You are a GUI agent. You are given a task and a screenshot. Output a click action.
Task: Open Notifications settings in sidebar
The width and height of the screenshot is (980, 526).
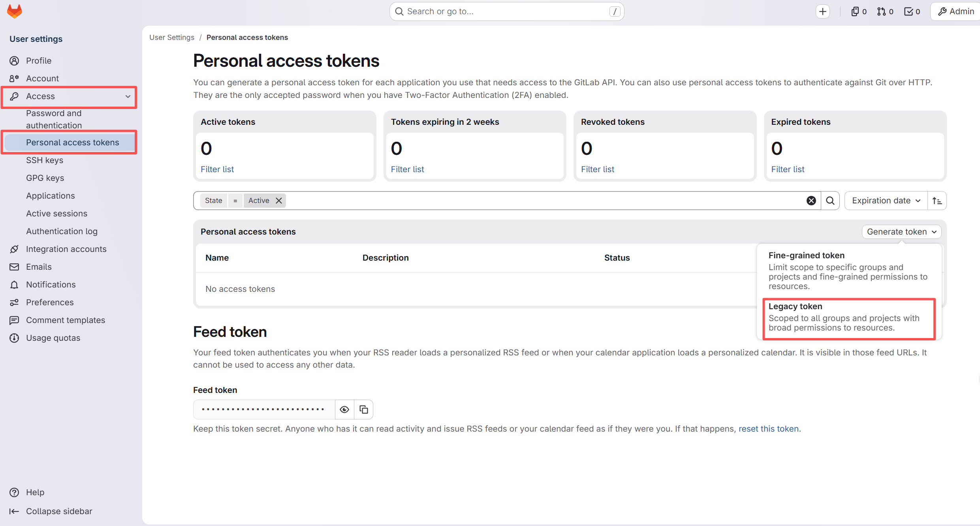(x=51, y=284)
